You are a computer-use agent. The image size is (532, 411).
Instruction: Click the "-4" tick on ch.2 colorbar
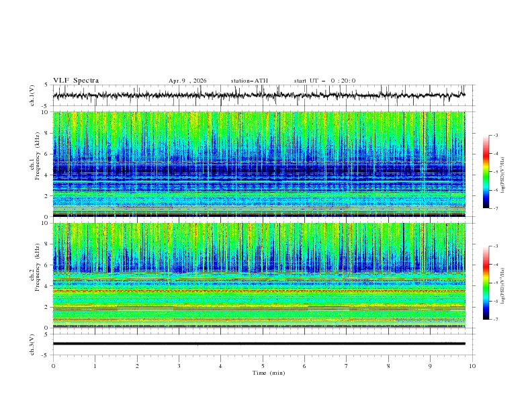495,265
